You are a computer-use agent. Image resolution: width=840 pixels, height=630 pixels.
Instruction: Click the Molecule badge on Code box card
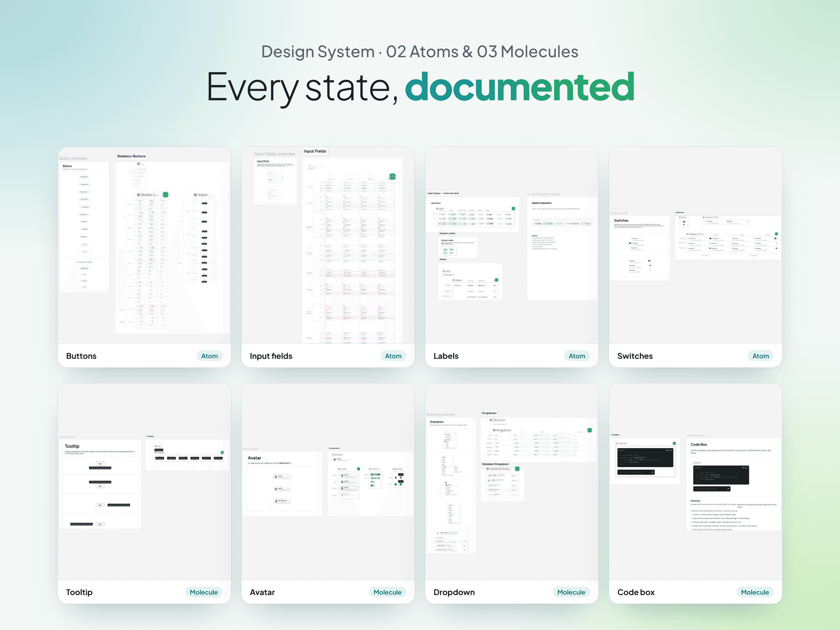755,592
